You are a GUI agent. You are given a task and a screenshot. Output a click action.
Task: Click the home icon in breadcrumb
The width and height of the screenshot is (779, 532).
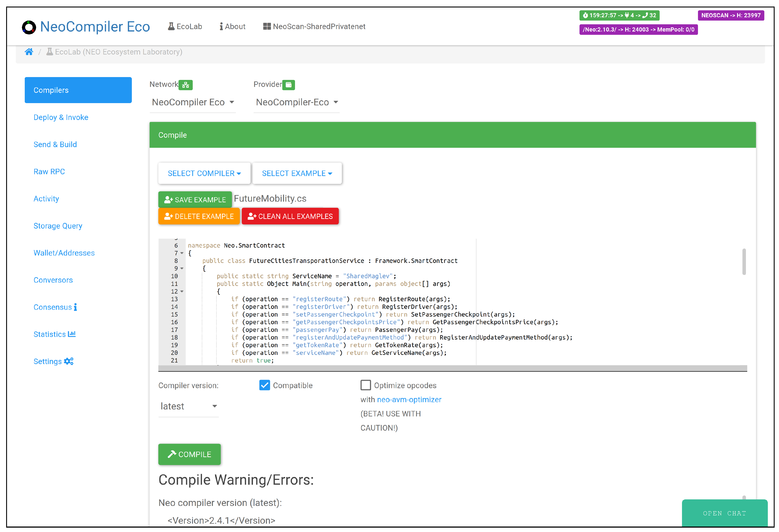29,52
